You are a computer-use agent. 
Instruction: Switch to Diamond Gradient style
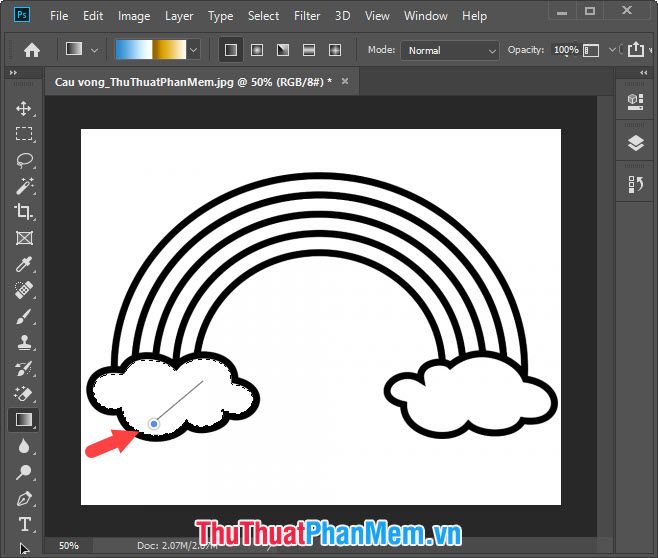click(x=334, y=49)
